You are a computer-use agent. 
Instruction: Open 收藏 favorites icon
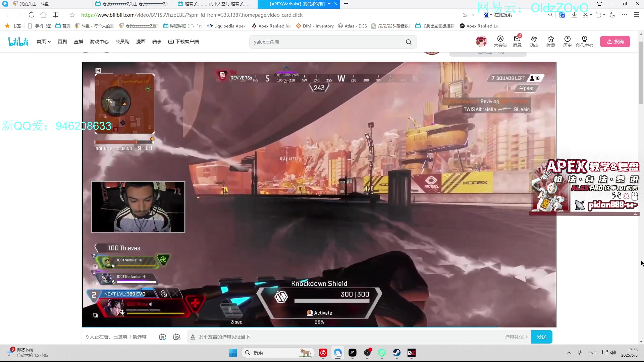pyautogui.click(x=550, y=42)
